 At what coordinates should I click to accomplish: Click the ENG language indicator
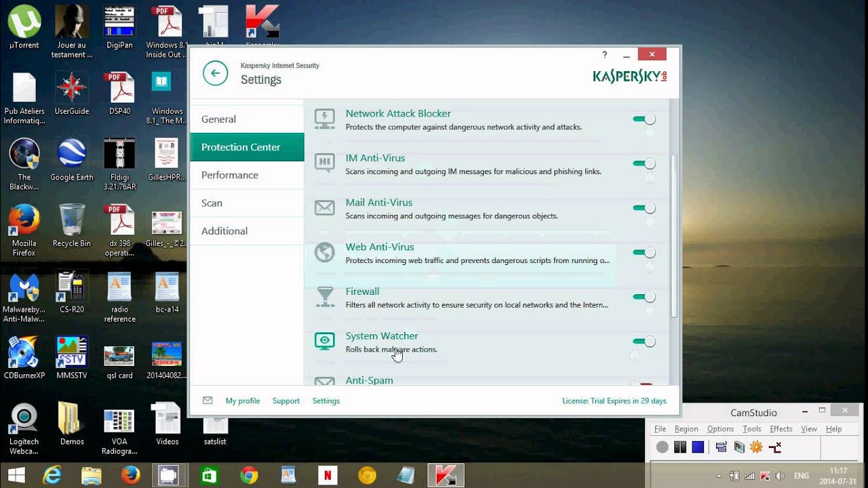[802, 476]
